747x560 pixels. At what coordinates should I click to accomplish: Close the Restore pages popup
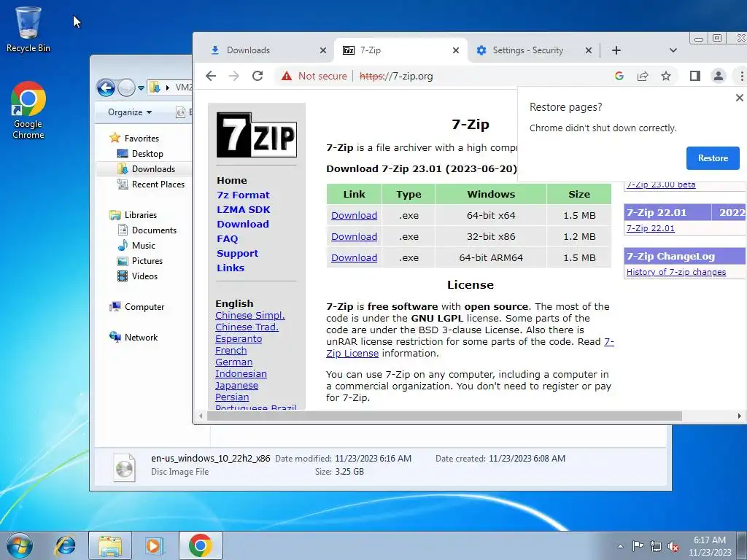[740, 98]
